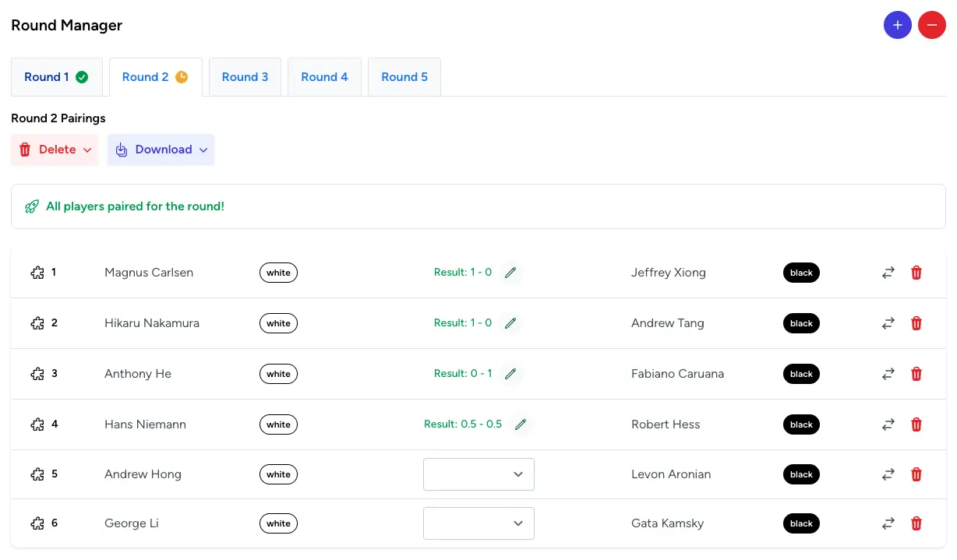The height and width of the screenshot is (560, 957).
Task: Edit the Hans Niemann vs Robert Hess result
Action: 521,424
